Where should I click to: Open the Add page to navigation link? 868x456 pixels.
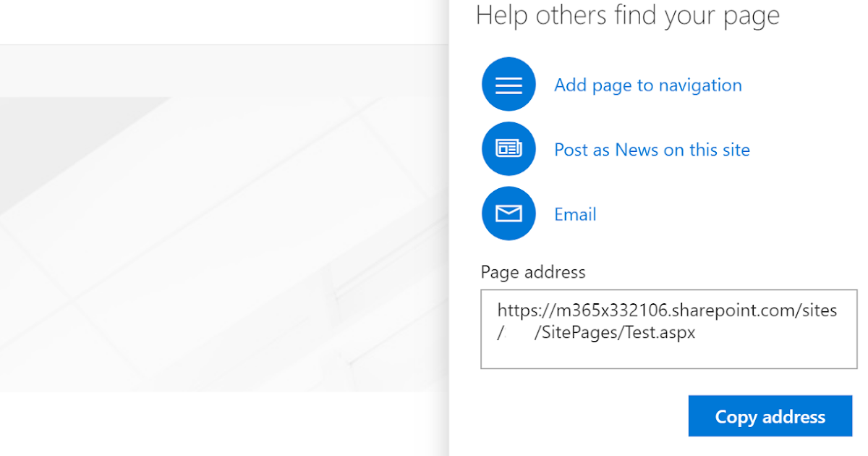point(647,85)
